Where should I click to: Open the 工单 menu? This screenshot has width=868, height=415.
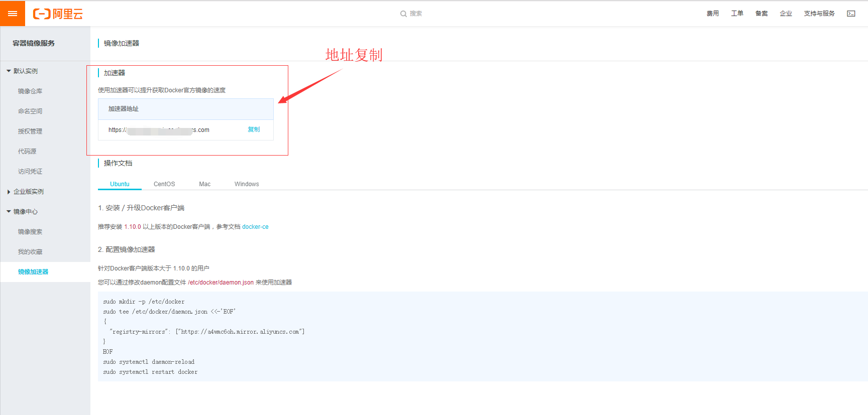click(737, 14)
